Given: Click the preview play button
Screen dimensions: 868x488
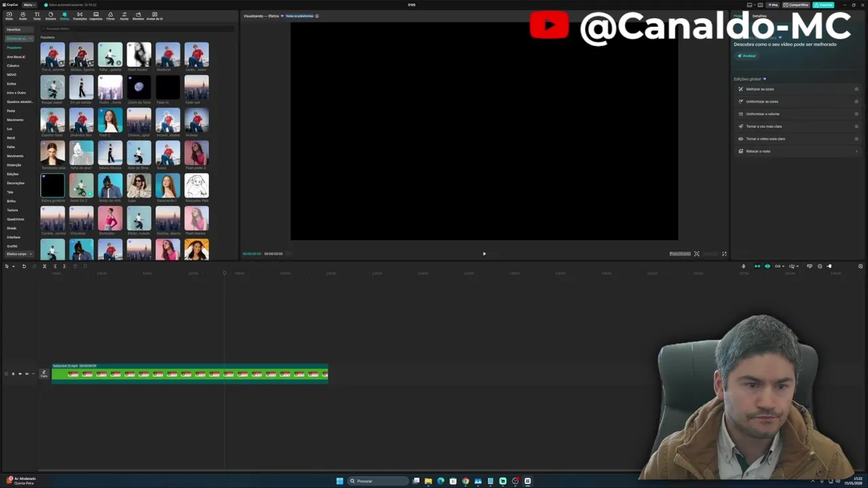Looking at the screenshot, I should 484,253.
